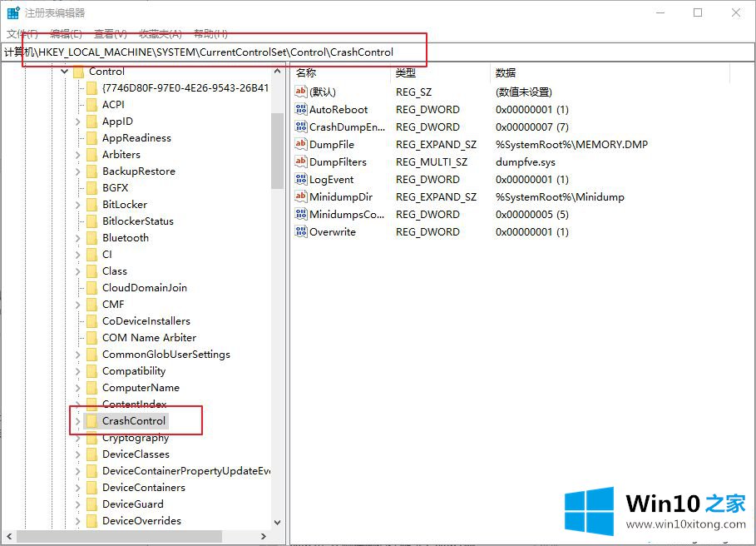Click the 0x00000007 (7) data cell

pos(531,127)
